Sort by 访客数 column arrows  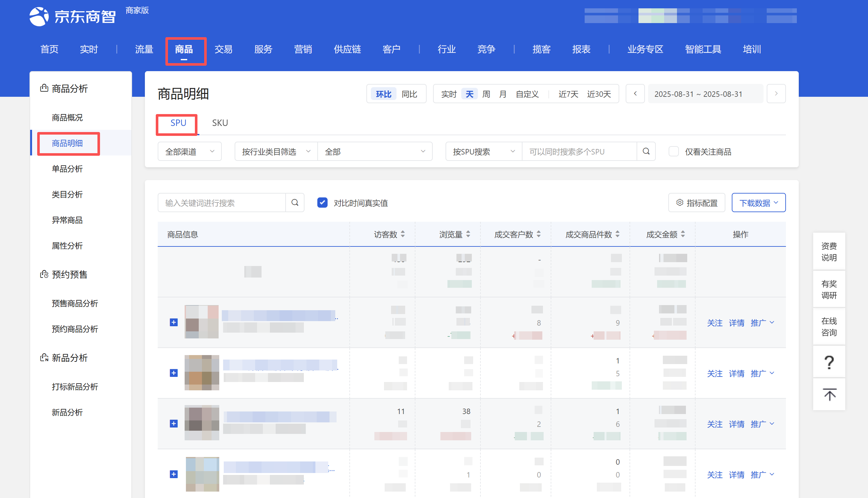click(x=403, y=234)
